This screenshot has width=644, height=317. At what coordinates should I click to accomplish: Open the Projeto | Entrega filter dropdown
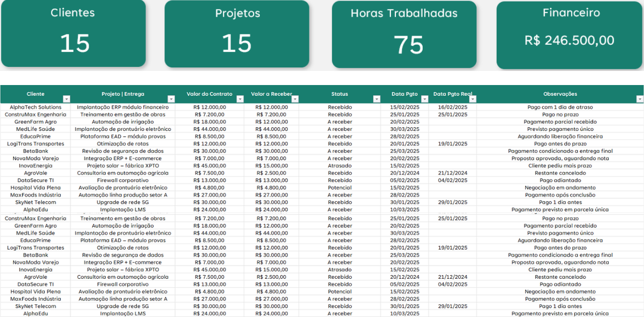171,99
